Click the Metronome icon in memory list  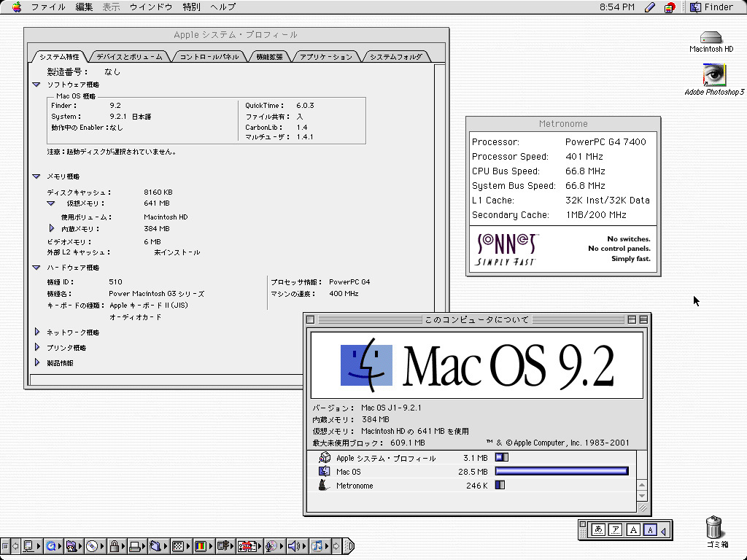point(325,485)
